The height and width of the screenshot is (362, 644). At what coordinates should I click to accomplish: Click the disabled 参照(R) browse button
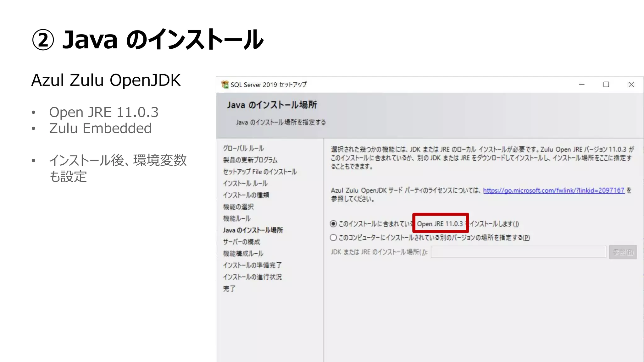click(623, 252)
